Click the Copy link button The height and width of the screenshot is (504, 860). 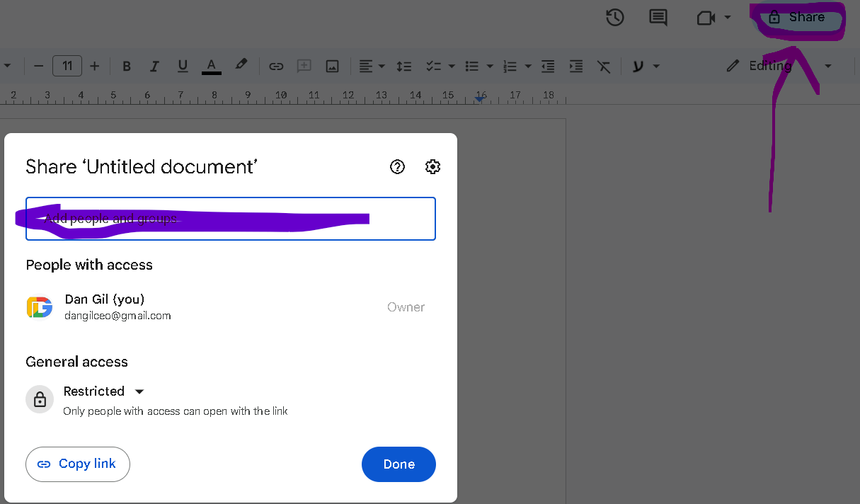coord(78,464)
